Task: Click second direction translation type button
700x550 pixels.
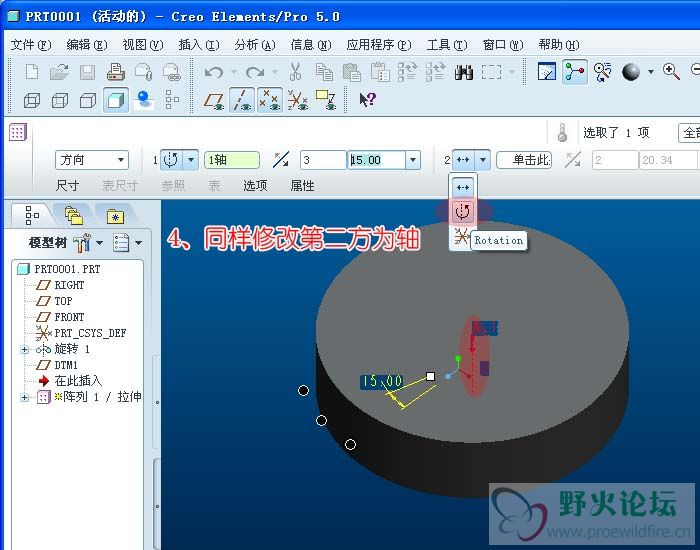Action: click(463, 159)
